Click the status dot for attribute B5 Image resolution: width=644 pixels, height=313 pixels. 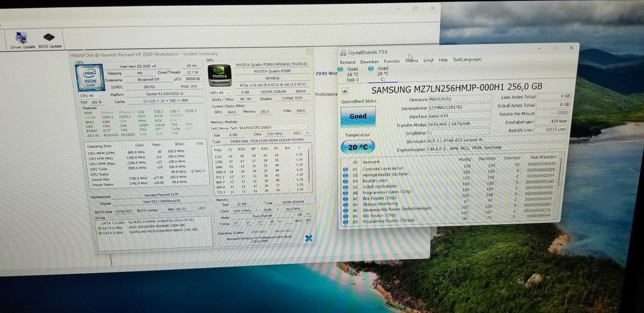pos(345,222)
